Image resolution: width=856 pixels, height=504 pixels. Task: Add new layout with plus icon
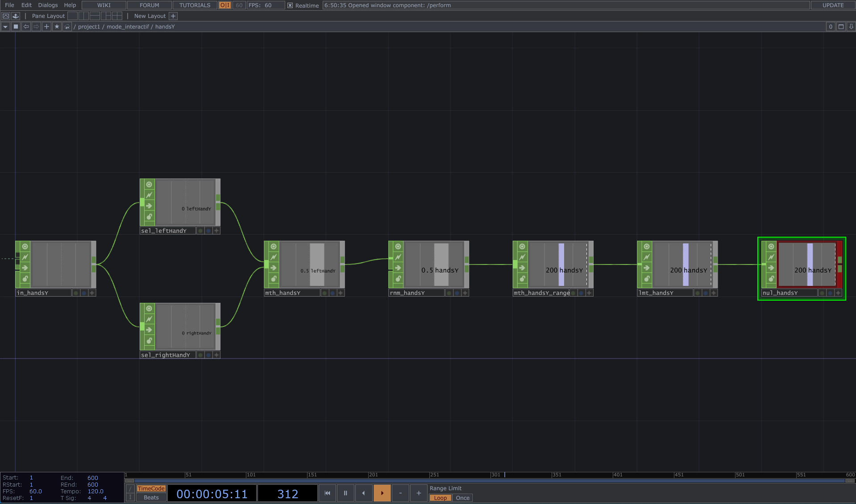click(x=173, y=16)
